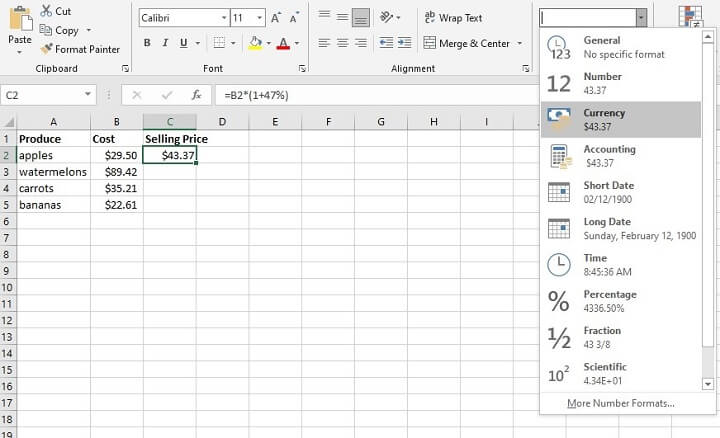The width and height of the screenshot is (720, 438).
Task: Choose Long Date format
Action: pos(621,229)
